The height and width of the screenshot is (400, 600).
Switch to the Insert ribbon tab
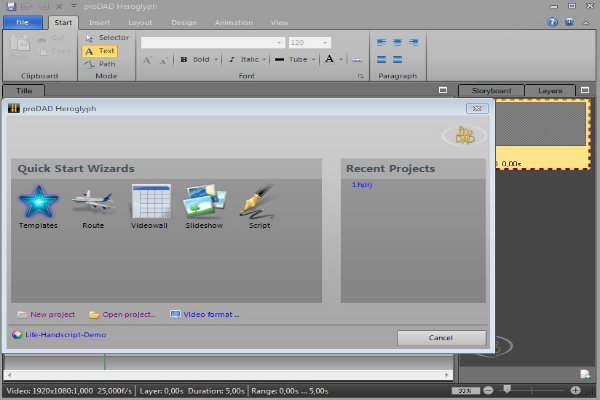tap(99, 23)
